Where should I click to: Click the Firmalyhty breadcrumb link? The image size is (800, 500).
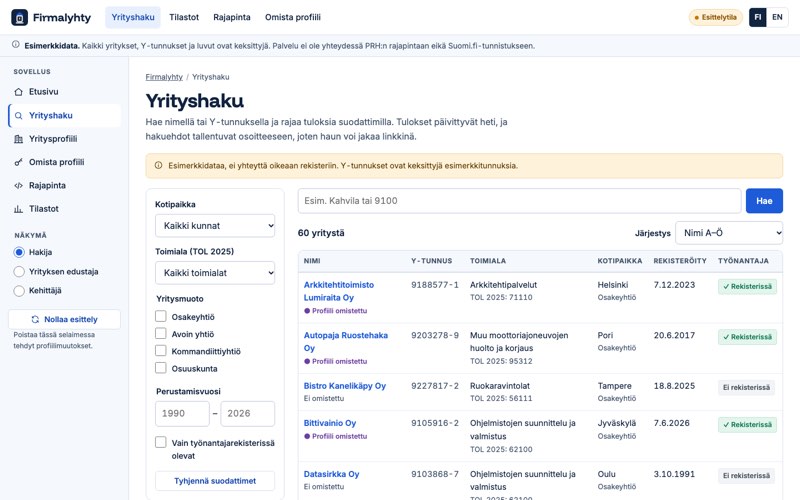(164, 77)
